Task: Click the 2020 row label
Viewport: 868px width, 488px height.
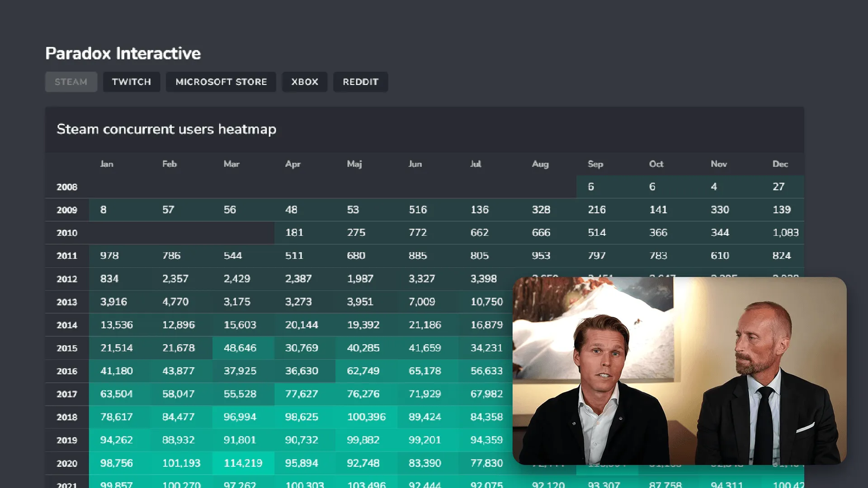Action: [x=67, y=464]
